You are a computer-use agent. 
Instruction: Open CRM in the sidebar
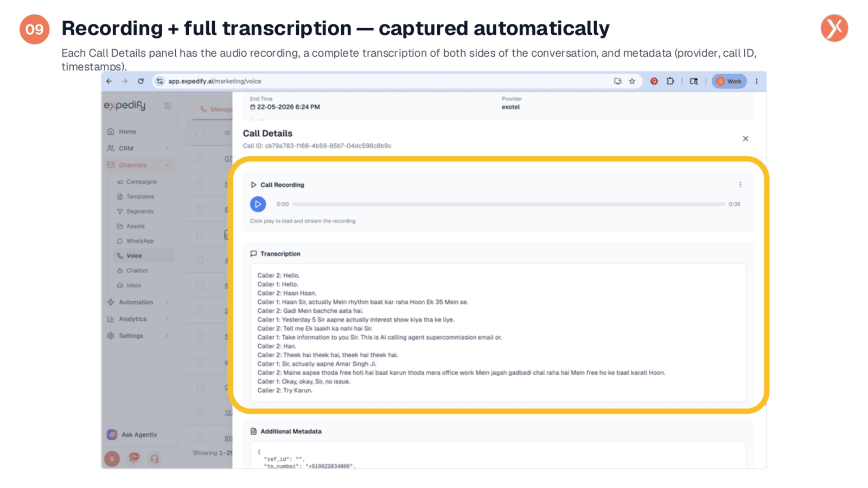click(x=126, y=149)
